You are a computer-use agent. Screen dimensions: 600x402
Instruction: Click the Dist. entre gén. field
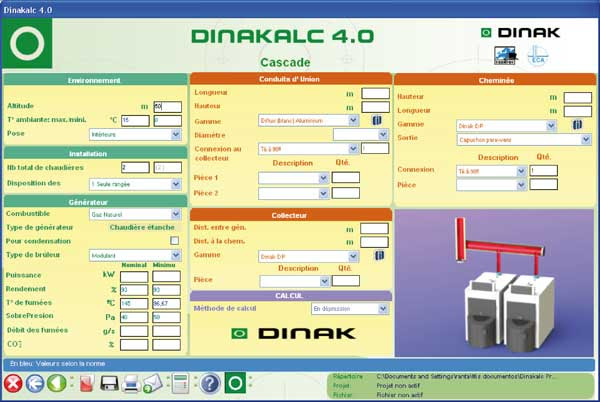click(x=374, y=229)
